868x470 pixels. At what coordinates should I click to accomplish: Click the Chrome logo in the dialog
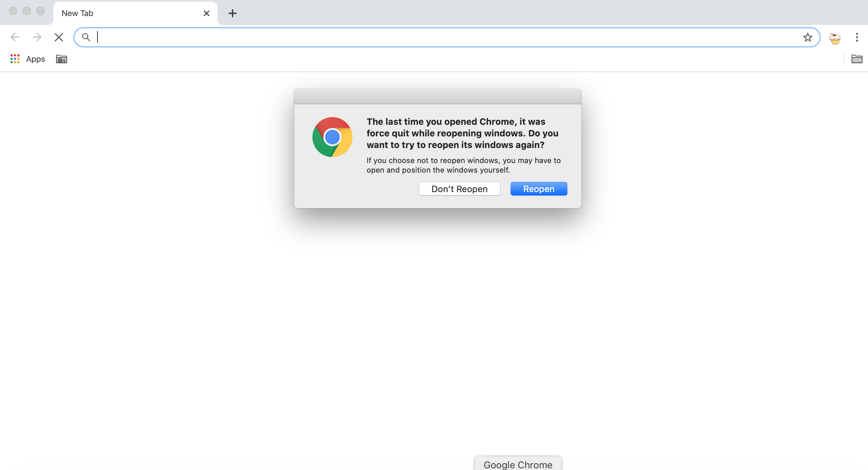pos(332,137)
